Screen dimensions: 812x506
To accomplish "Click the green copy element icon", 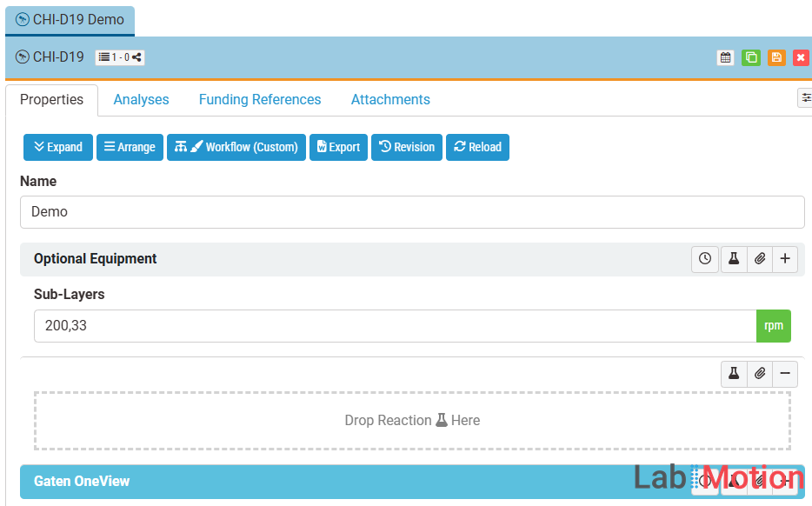I will pyautogui.click(x=751, y=57).
